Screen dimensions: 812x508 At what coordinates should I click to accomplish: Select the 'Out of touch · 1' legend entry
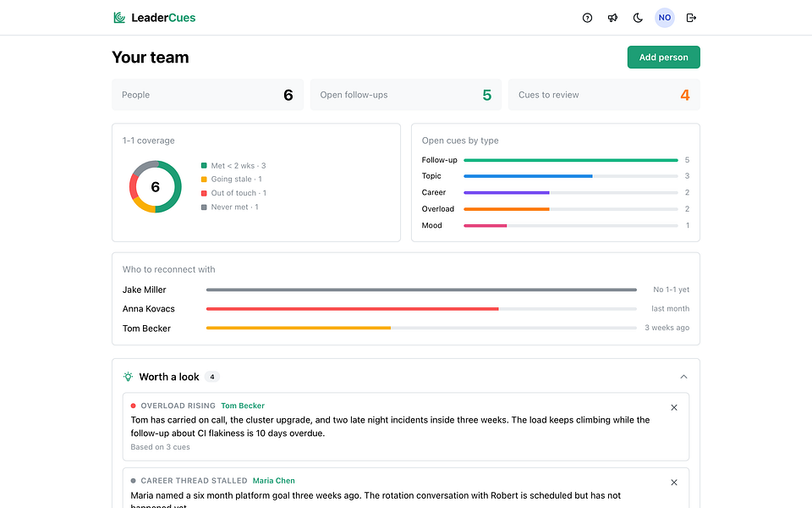tap(233, 193)
